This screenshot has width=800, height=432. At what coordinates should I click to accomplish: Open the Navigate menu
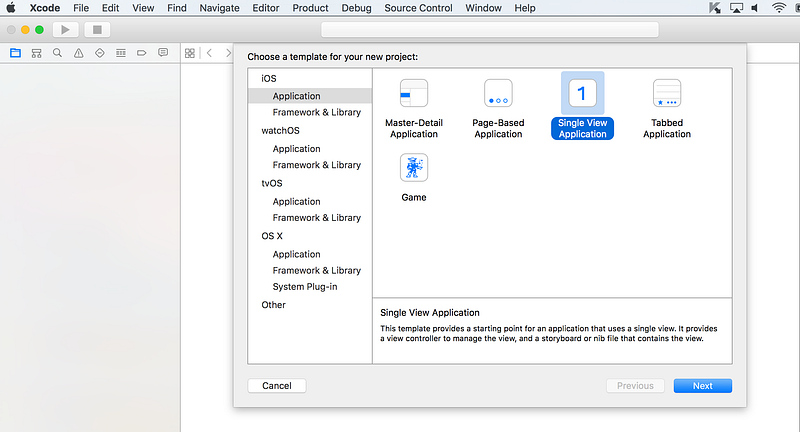tap(219, 8)
